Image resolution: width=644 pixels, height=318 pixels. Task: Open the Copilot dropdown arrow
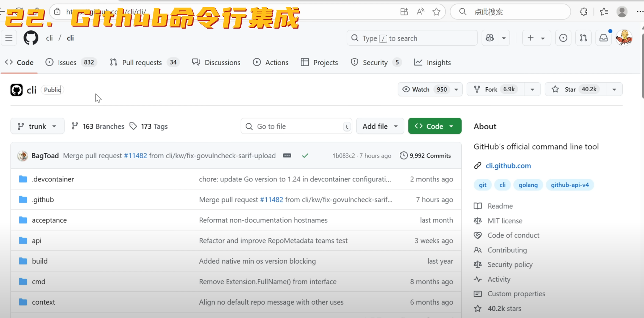[x=504, y=38]
